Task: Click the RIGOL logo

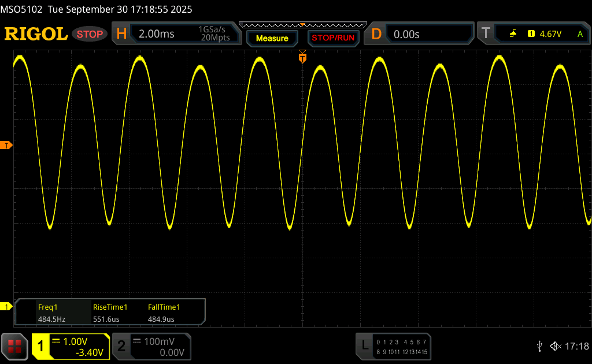Action: pos(36,34)
